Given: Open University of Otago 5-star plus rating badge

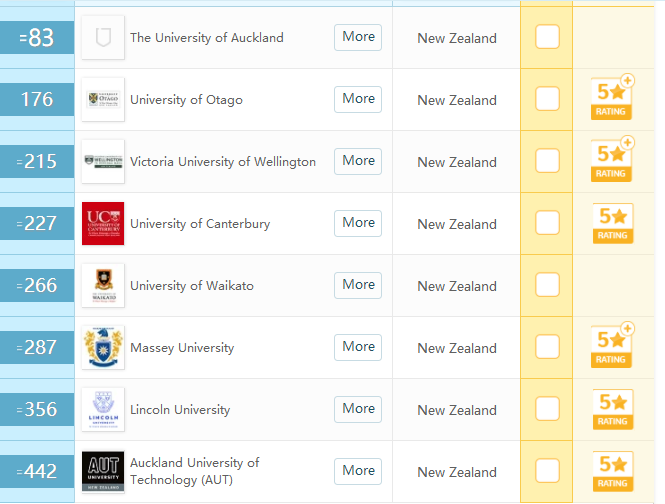Looking at the screenshot, I should pos(611,99).
